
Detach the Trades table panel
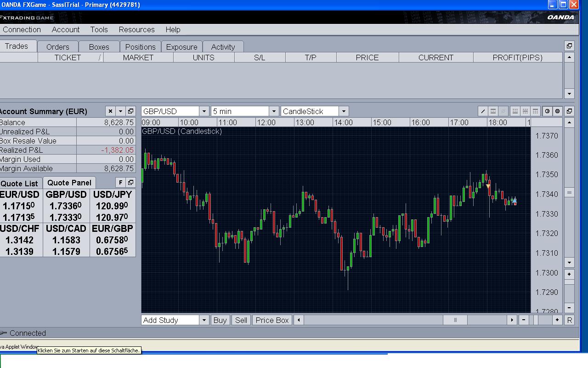point(569,46)
